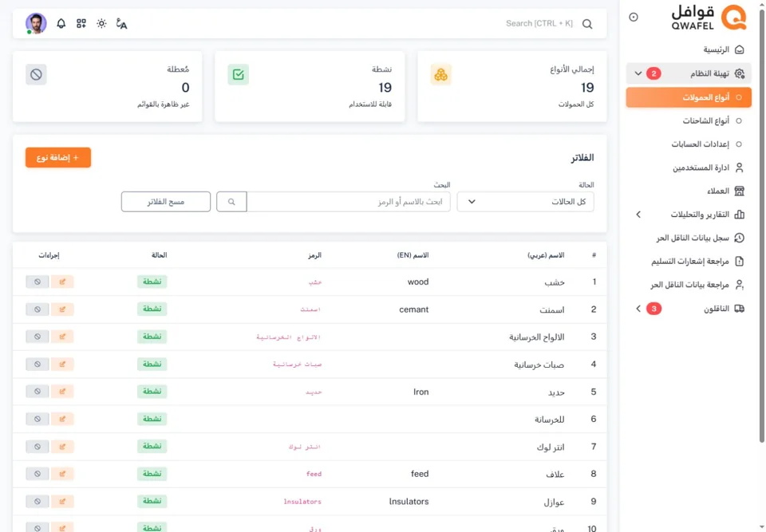This screenshot has height=532, width=766.
Task: Edit the حديد cargo type row
Action: [x=62, y=392]
